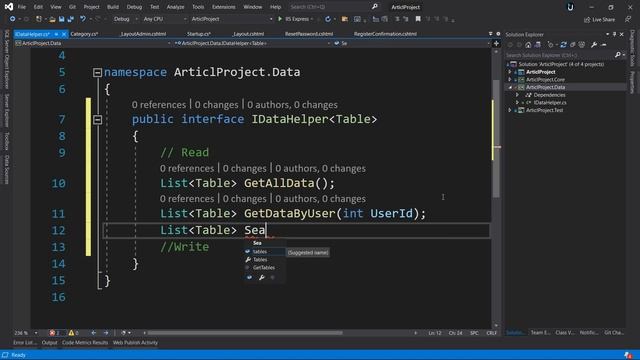Open the ArticlProject startup project dropdown
Viewport: 640px width, 360px height.
coord(231,19)
